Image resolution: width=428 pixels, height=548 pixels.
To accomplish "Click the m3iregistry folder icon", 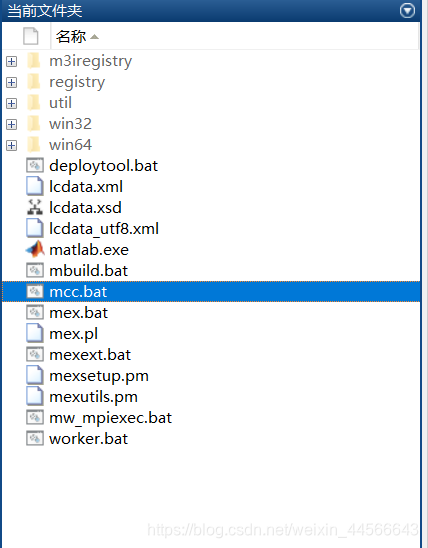I will (x=34, y=61).
